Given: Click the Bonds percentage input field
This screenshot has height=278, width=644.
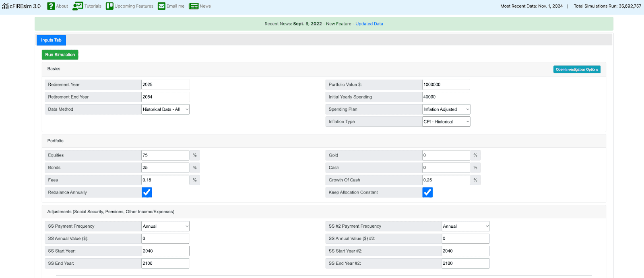Looking at the screenshot, I should click(x=165, y=167).
